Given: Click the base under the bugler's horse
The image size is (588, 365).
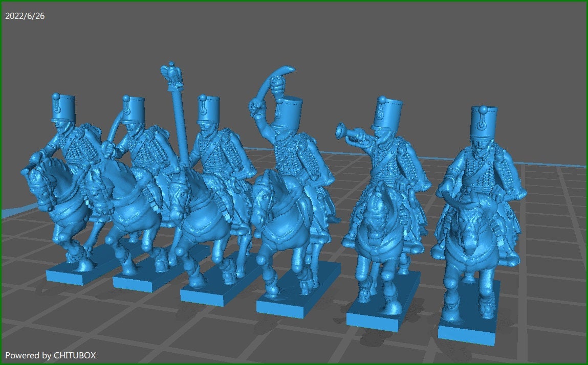Looking at the screenshot, I should coord(374,320).
